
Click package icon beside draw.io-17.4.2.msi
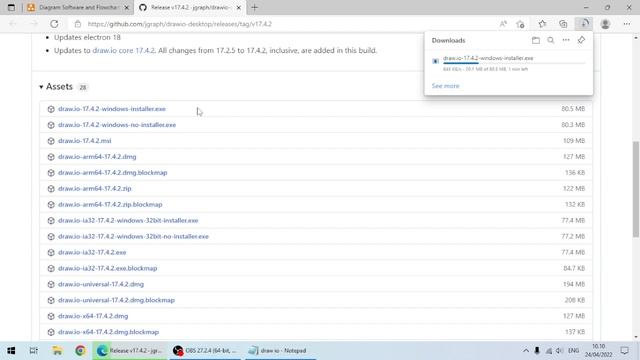coord(51,141)
